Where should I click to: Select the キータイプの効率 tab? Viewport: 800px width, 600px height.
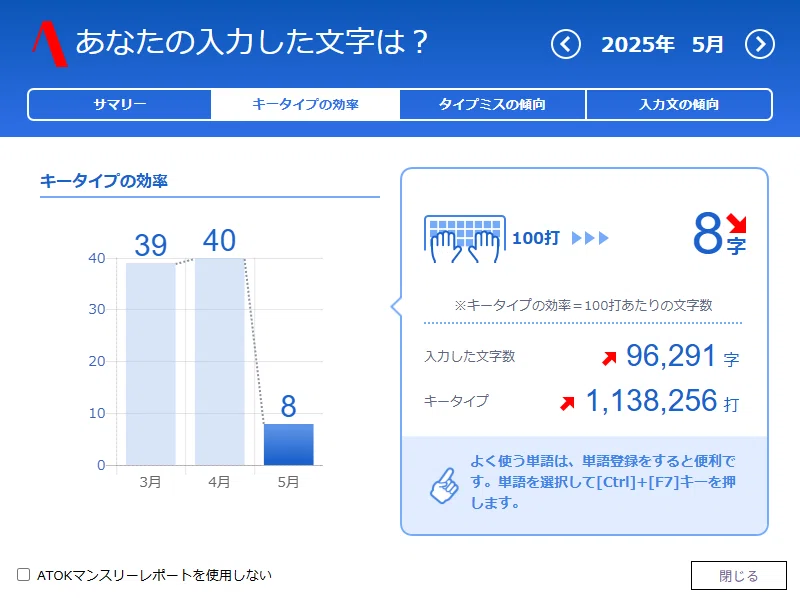[x=305, y=105]
